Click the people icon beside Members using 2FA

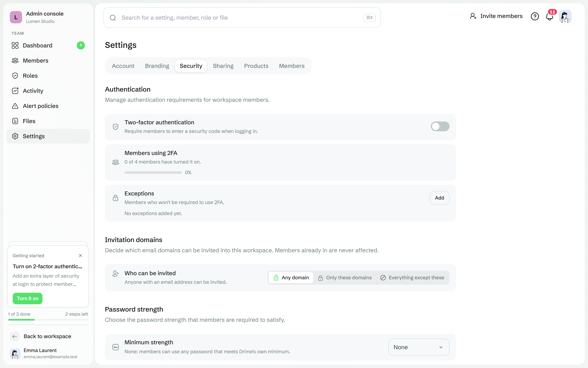click(x=116, y=162)
